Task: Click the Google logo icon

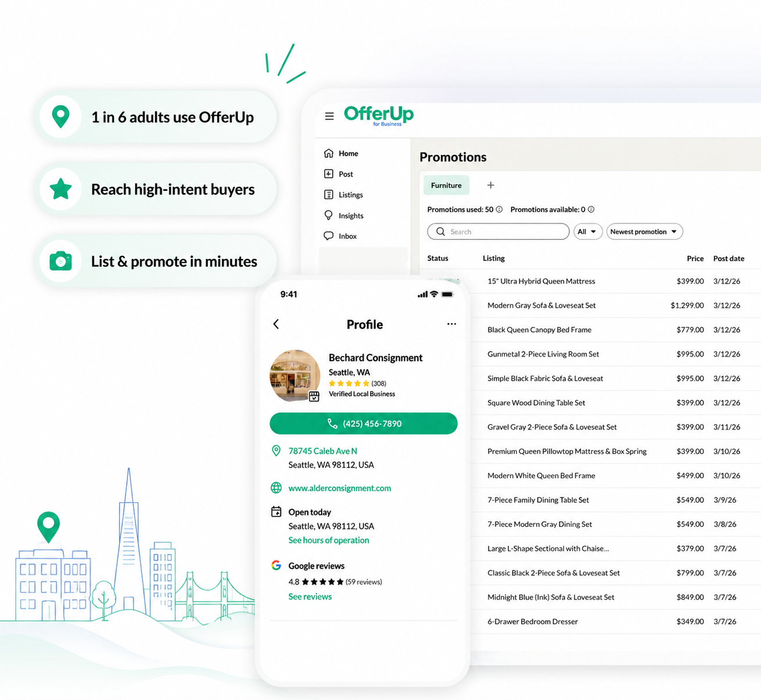Action: point(276,566)
